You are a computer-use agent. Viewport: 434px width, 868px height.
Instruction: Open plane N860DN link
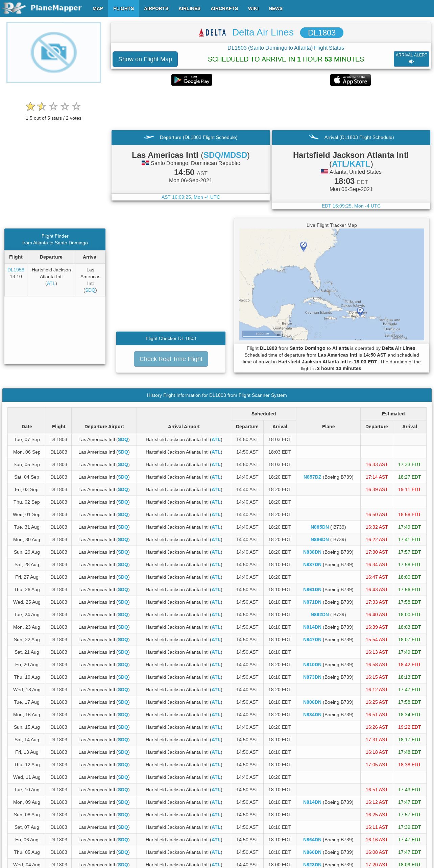[x=312, y=852]
